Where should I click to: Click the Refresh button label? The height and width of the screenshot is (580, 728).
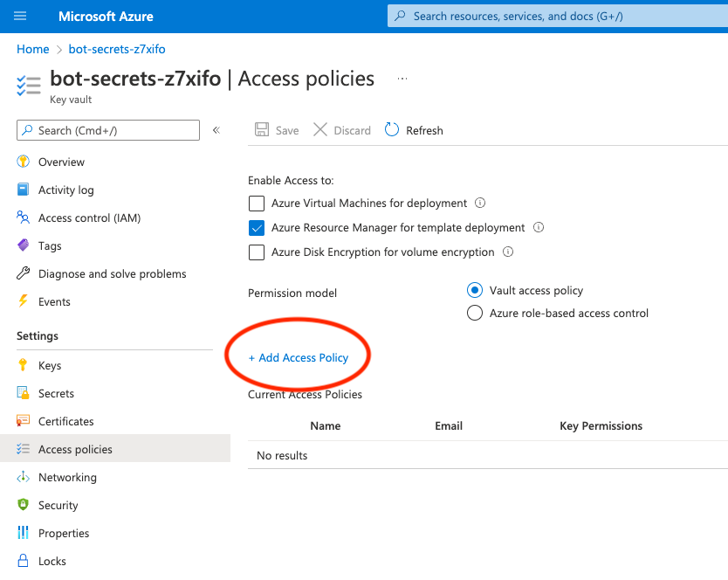424,131
